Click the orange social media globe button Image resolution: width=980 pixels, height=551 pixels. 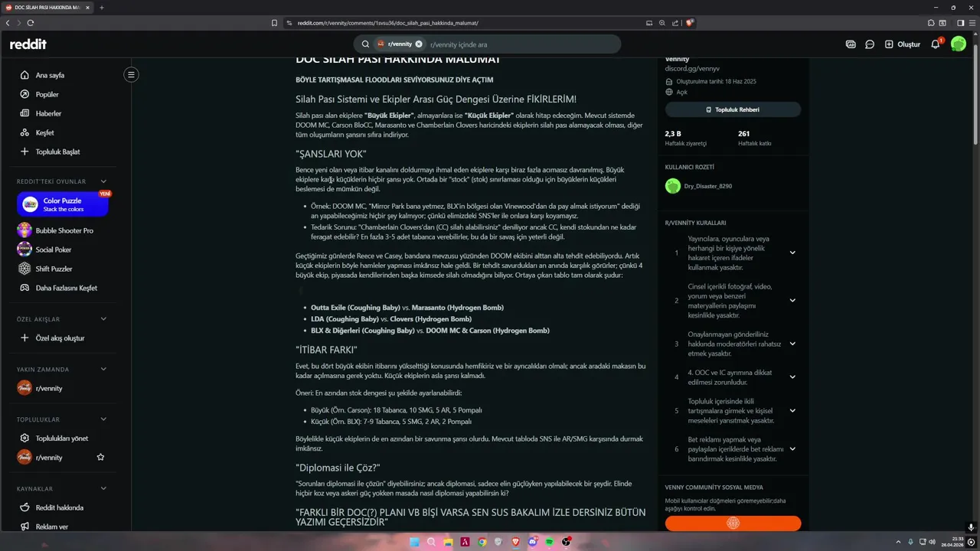(x=733, y=523)
